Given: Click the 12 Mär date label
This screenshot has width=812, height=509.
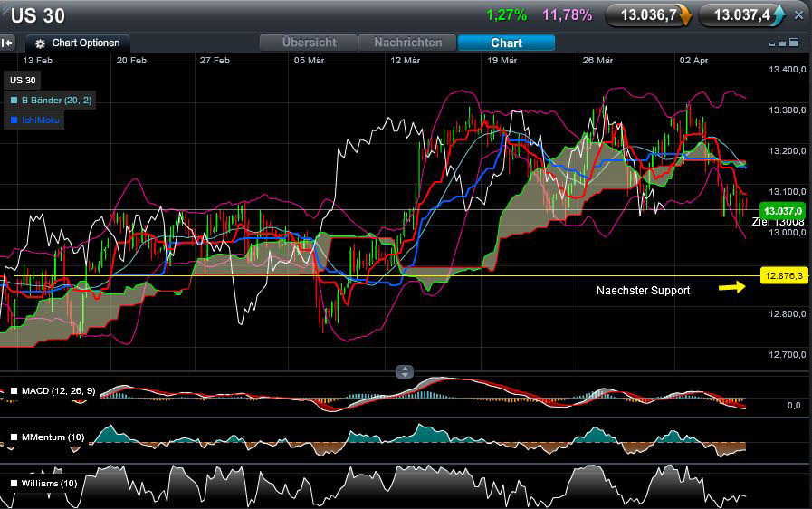Looking at the screenshot, I should click(405, 60).
